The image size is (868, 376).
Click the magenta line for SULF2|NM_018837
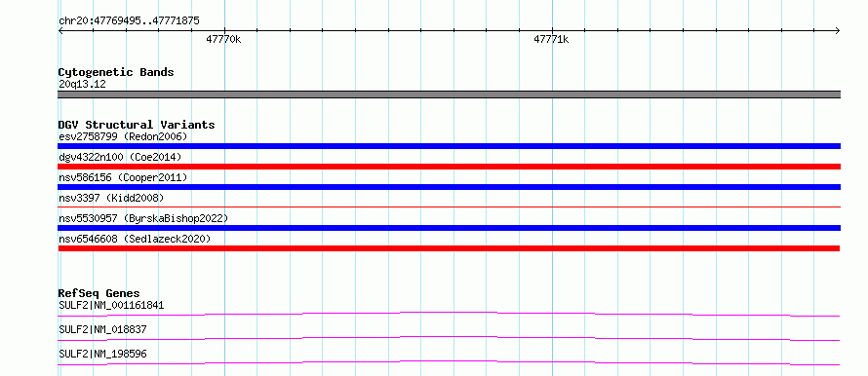click(x=449, y=338)
